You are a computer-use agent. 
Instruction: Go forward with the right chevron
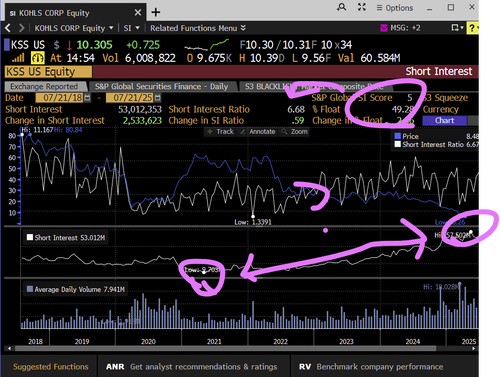tap(22, 28)
